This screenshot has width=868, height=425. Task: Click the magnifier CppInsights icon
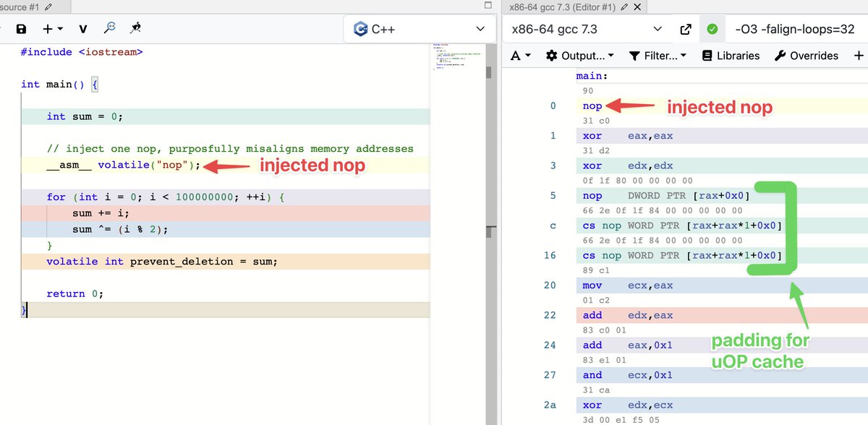[x=110, y=28]
